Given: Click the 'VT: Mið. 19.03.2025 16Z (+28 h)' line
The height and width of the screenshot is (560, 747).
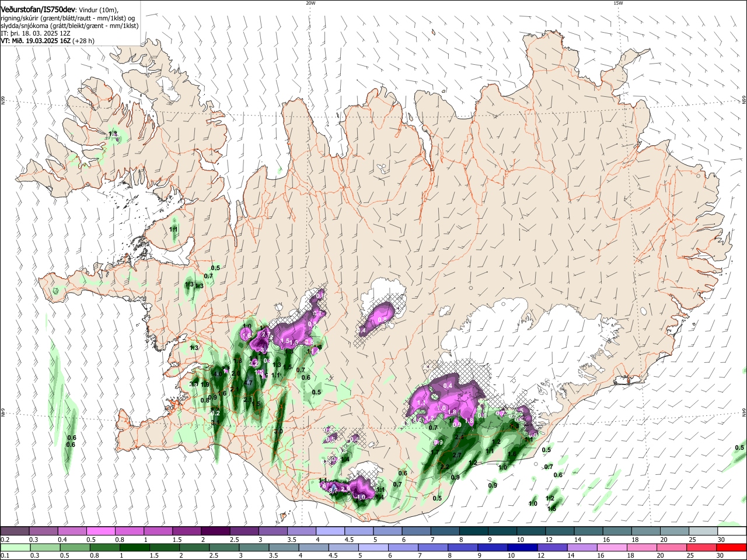Looking at the screenshot, I should [x=47, y=41].
